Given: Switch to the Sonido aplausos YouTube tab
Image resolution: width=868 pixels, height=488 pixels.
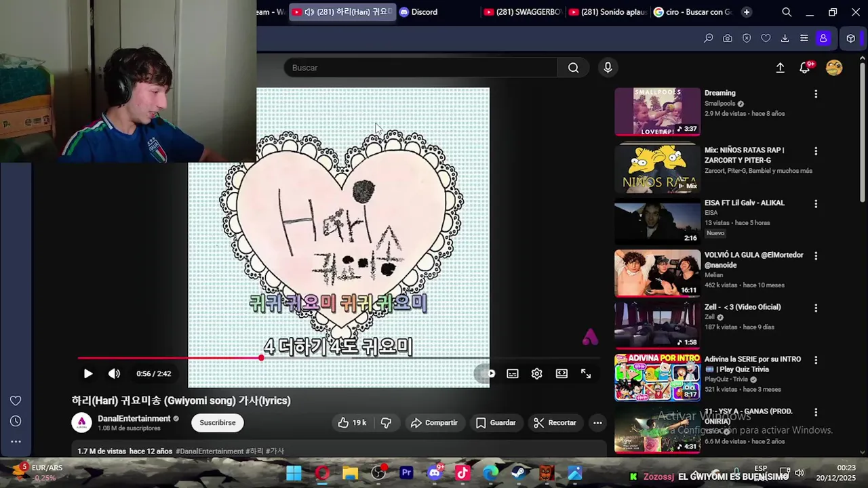Looking at the screenshot, I should (608, 12).
